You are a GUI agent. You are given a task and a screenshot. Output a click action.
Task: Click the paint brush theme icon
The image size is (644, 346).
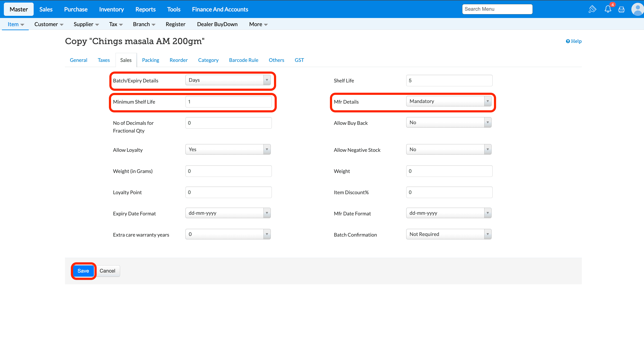point(592,9)
